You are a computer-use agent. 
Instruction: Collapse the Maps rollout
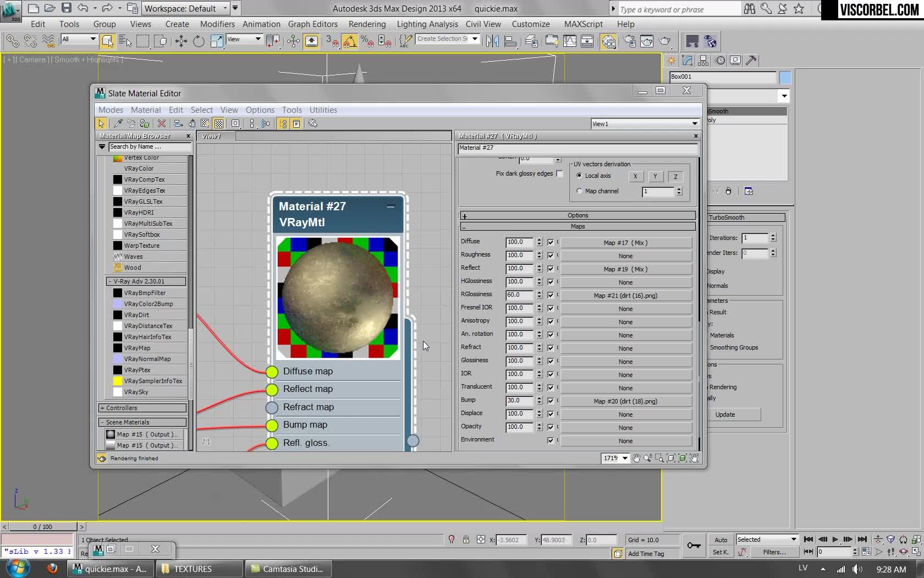(x=577, y=226)
